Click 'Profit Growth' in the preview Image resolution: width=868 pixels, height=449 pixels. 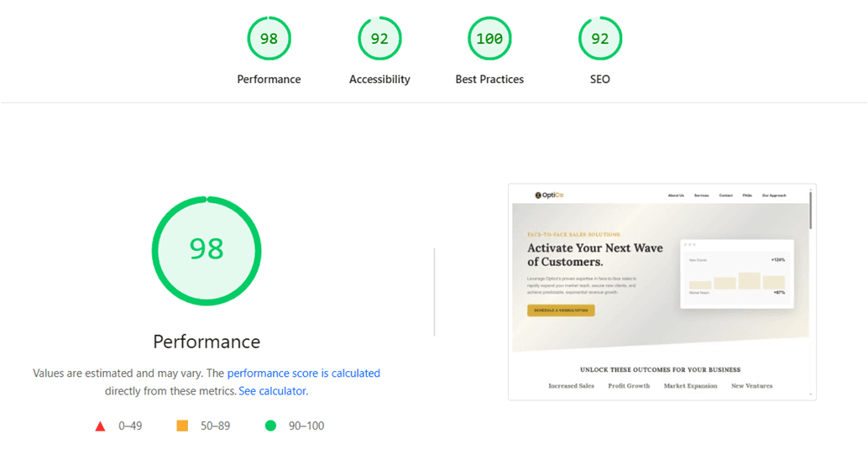[629, 386]
